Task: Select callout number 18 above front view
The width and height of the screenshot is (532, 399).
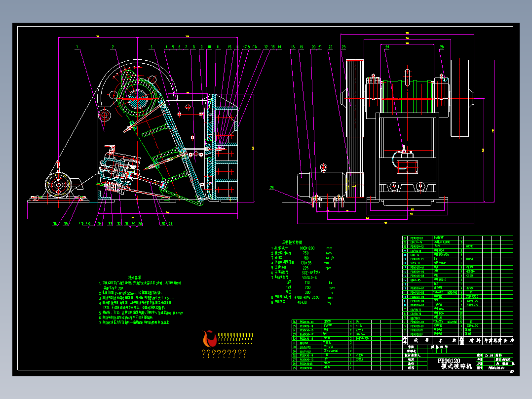Action: pyautogui.click(x=293, y=47)
